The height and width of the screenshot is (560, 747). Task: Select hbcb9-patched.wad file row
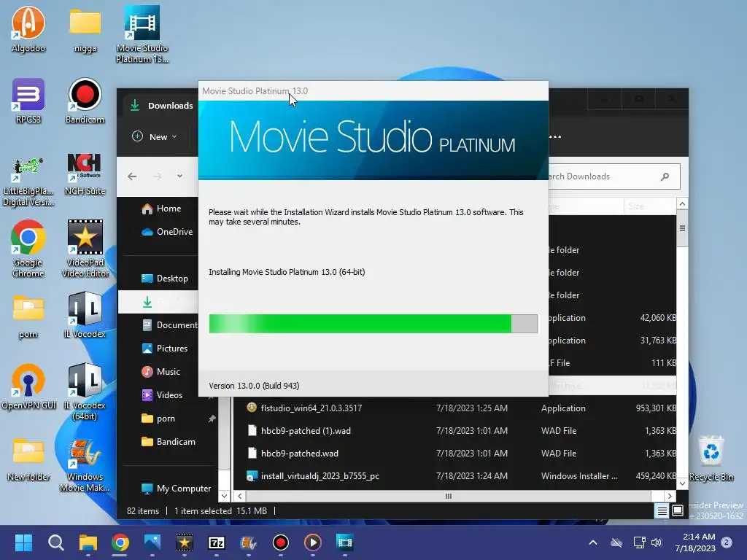[x=454, y=454]
